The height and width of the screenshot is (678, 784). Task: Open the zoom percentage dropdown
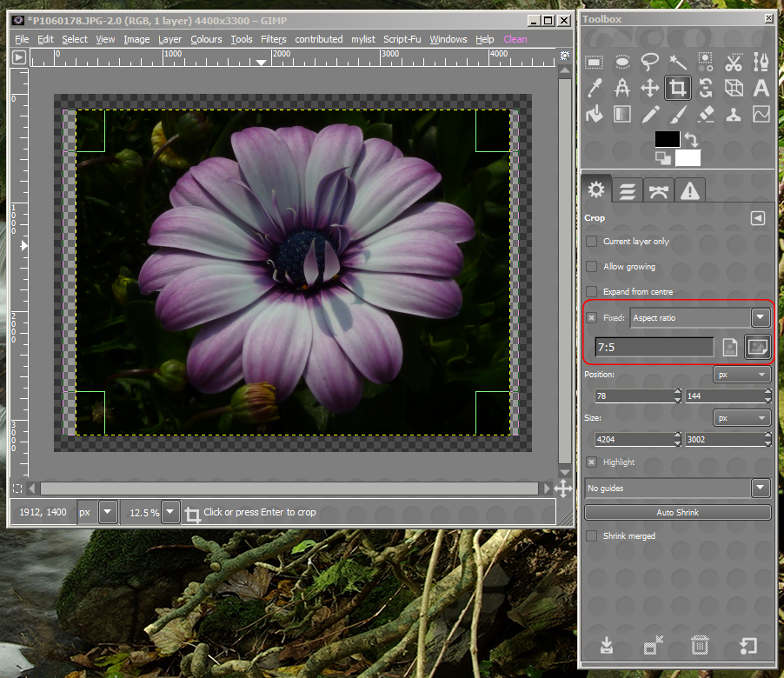click(x=170, y=512)
